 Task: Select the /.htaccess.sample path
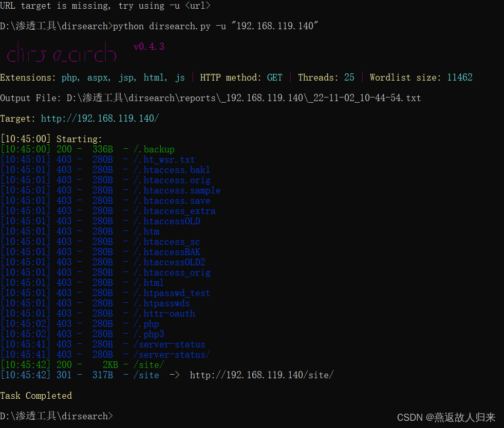(x=177, y=190)
